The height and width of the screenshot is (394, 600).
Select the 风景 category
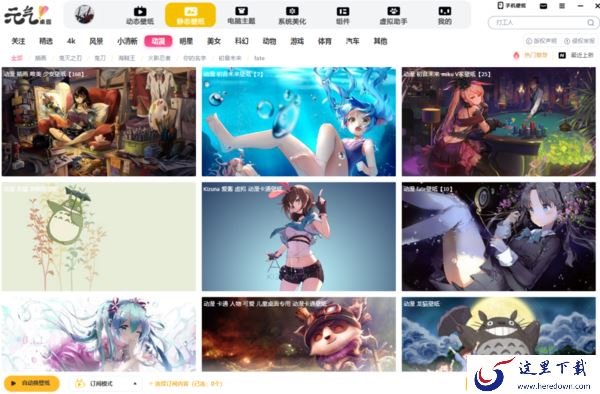(x=96, y=41)
